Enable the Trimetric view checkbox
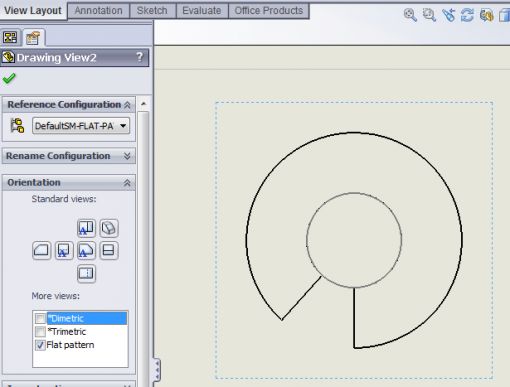The image size is (510, 387). [x=40, y=332]
